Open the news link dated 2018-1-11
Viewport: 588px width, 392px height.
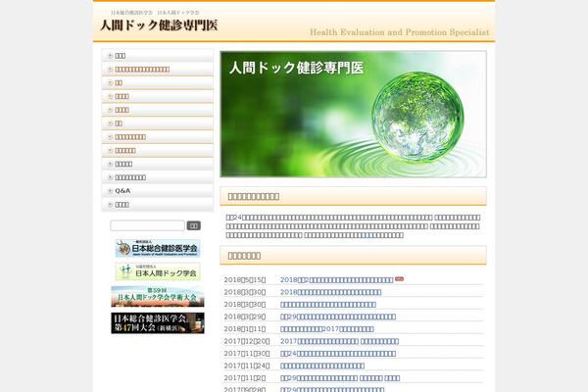pyautogui.click(x=327, y=329)
